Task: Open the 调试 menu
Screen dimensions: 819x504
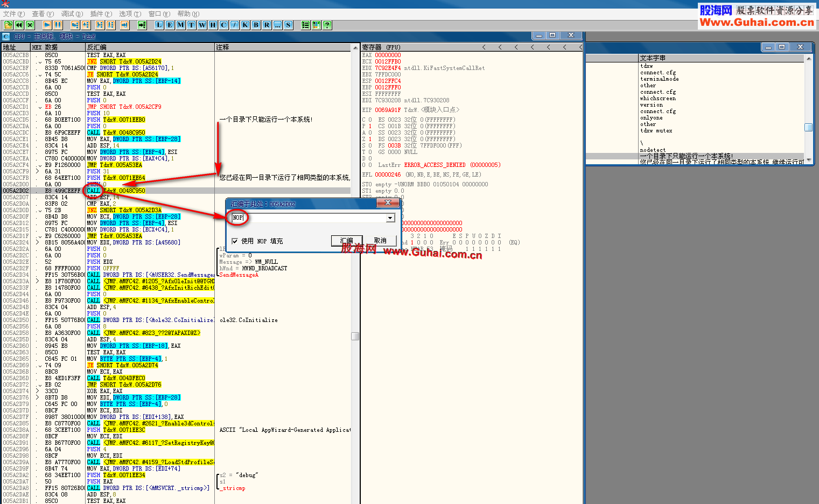Action: coord(72,14)
